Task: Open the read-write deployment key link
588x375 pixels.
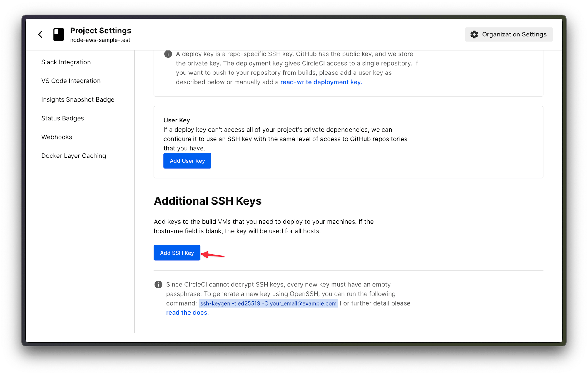Action: coord(320,82)
